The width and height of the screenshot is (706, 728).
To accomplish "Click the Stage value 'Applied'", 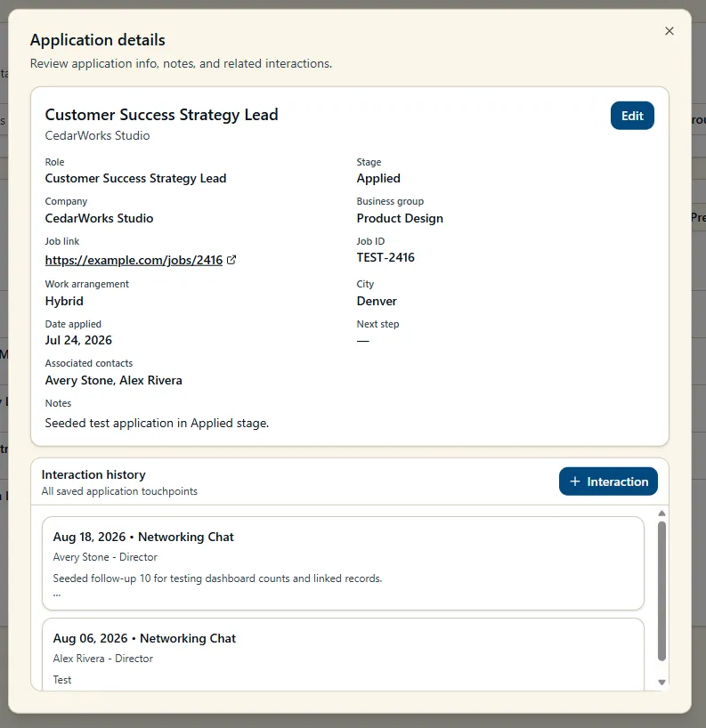I will tap(378, 179).
